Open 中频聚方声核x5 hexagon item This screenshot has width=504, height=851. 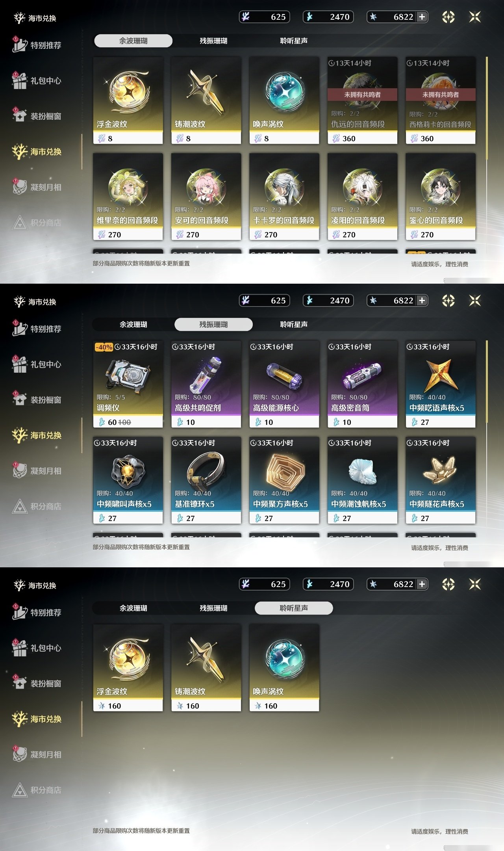tap(284, 480)
